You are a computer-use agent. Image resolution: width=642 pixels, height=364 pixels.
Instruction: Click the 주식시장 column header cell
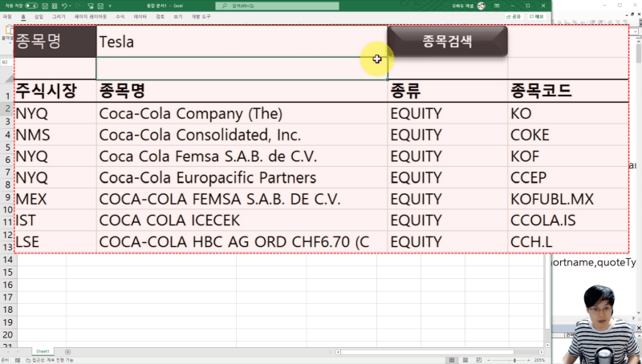tap(55, 91)
